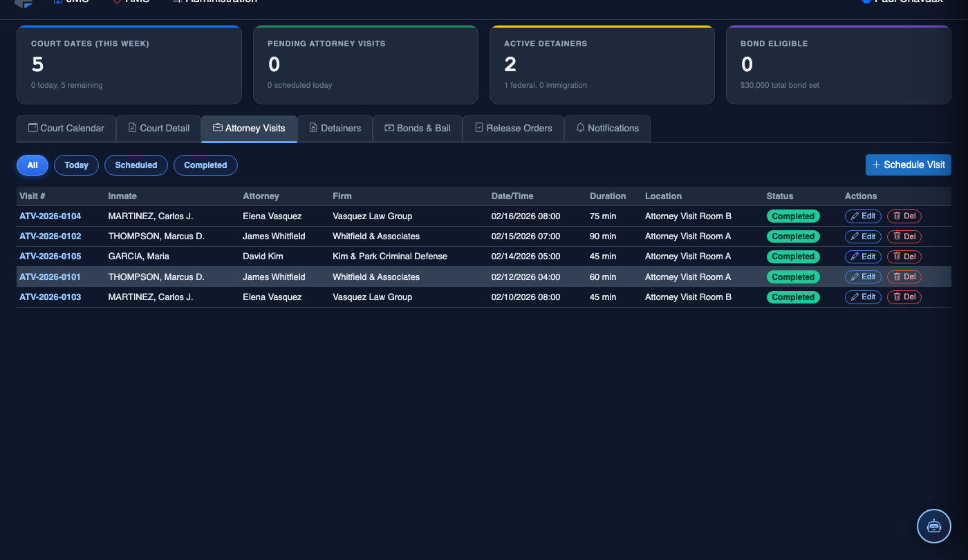Select the Bond Eligible card
This screenshot has height=560, width=968.
pos(839,65)
